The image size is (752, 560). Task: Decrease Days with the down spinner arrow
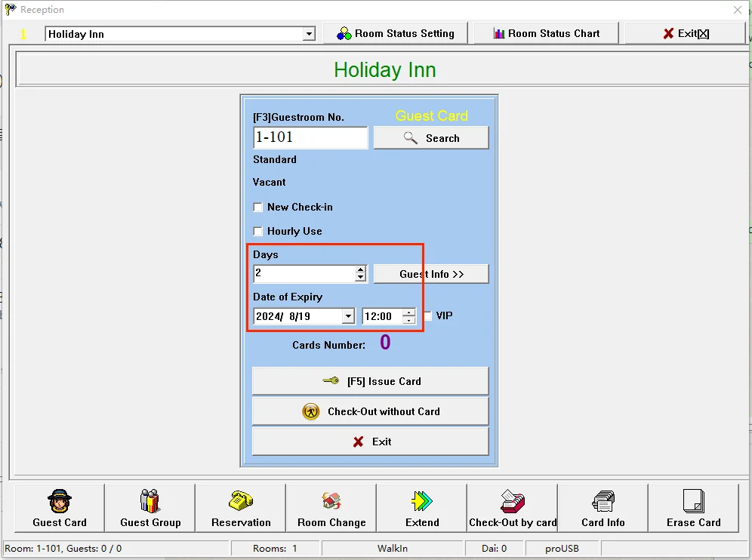pos(361,278)
